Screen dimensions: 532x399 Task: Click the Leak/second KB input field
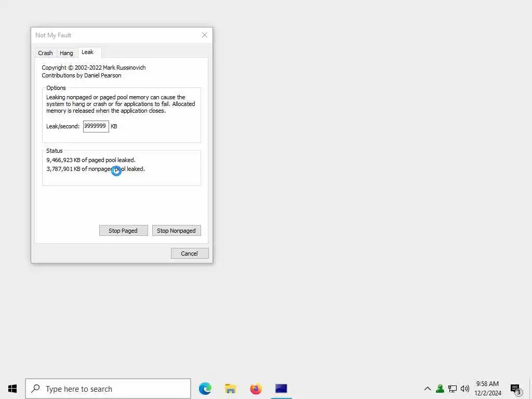(x=96, y=126)
